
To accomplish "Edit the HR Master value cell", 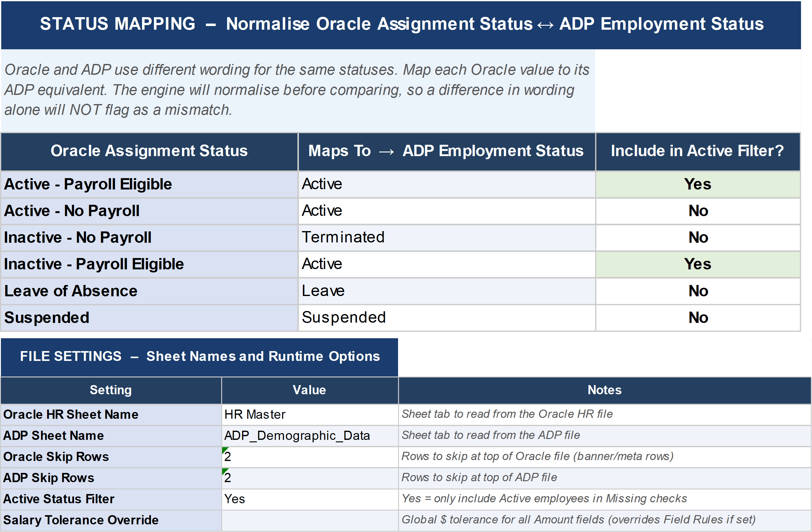I will 310,415.
